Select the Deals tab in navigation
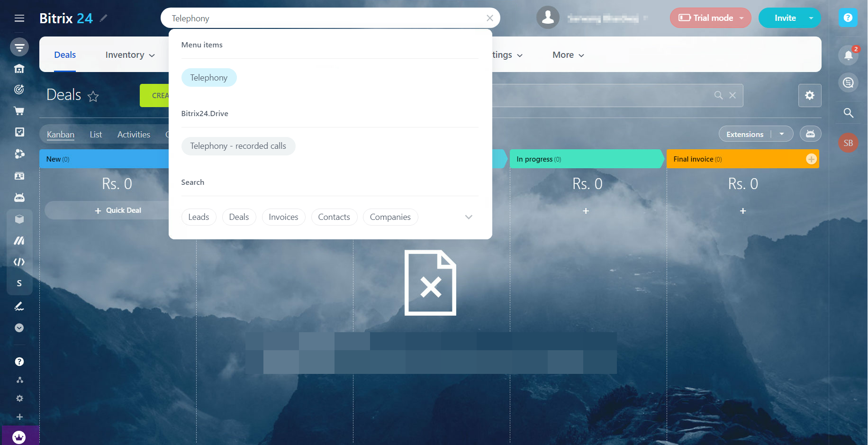The height and width of the screenshot is (445, 868). coord(65,55)
